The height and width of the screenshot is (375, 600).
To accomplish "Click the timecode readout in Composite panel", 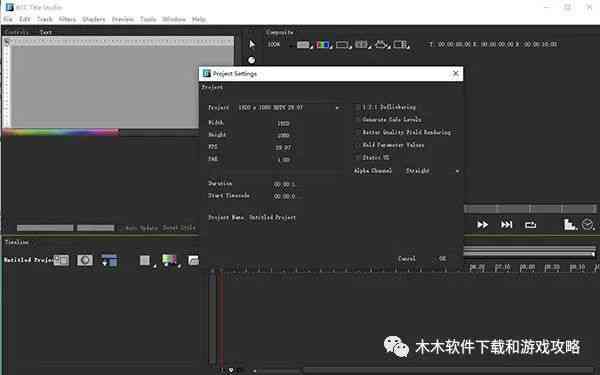I will pyautogui.click(x=494, y=44).
